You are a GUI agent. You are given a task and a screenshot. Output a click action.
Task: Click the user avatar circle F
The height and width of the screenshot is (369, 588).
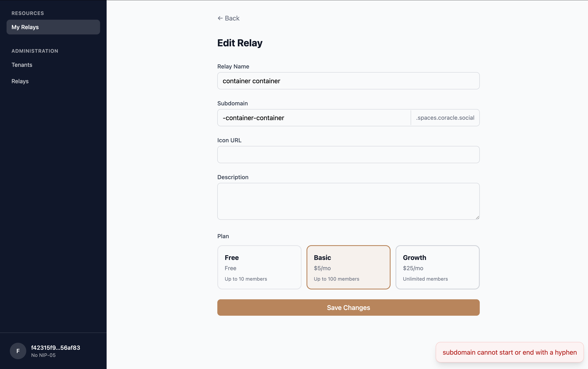18,351
